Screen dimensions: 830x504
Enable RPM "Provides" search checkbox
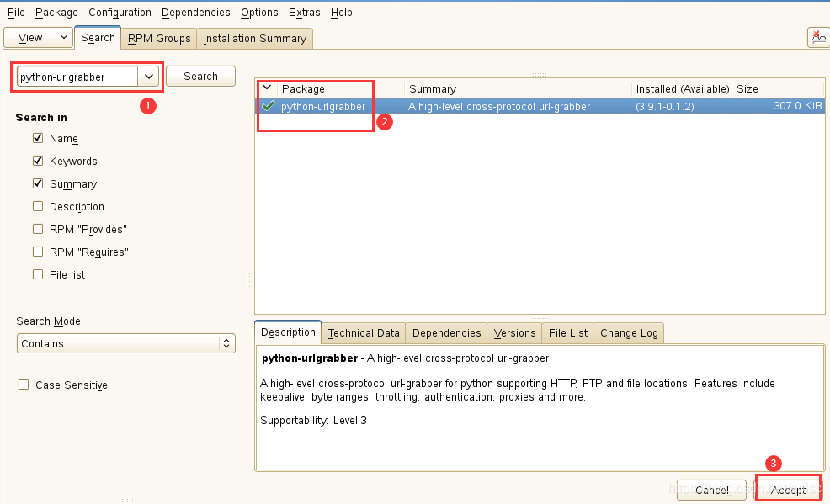(x=38, y=229)
